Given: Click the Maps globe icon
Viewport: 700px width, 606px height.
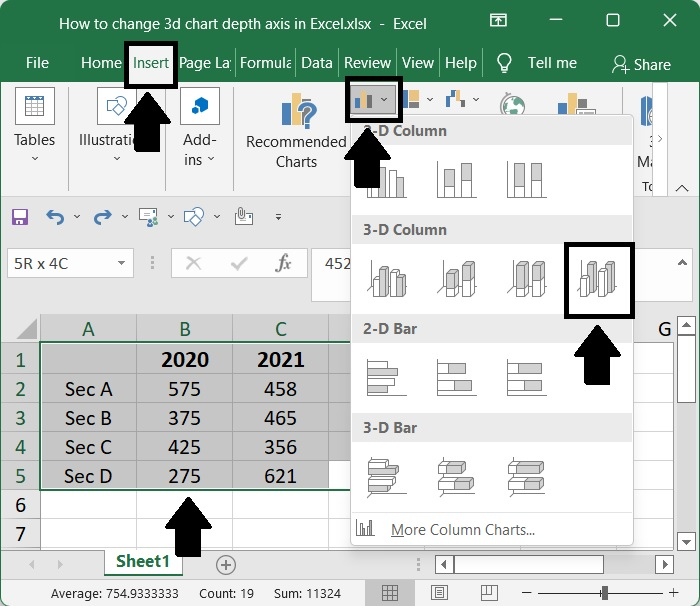Looking at the screenshot, I should [x=512, y=104].
